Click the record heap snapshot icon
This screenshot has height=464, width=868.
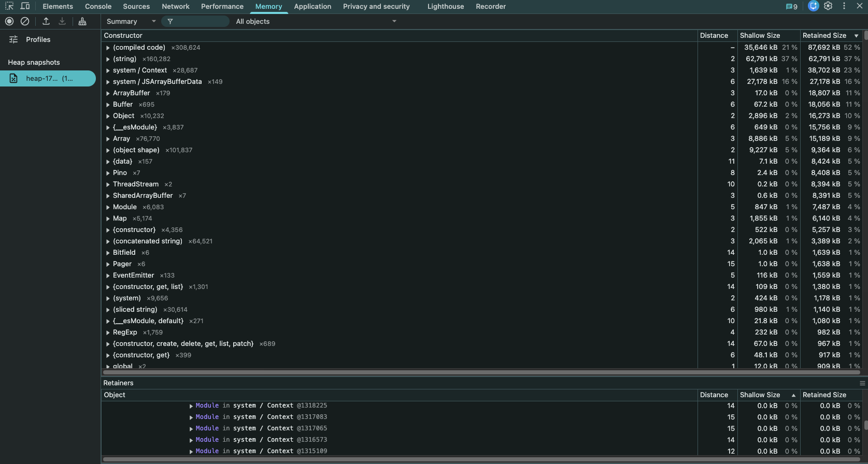[9, 21]
